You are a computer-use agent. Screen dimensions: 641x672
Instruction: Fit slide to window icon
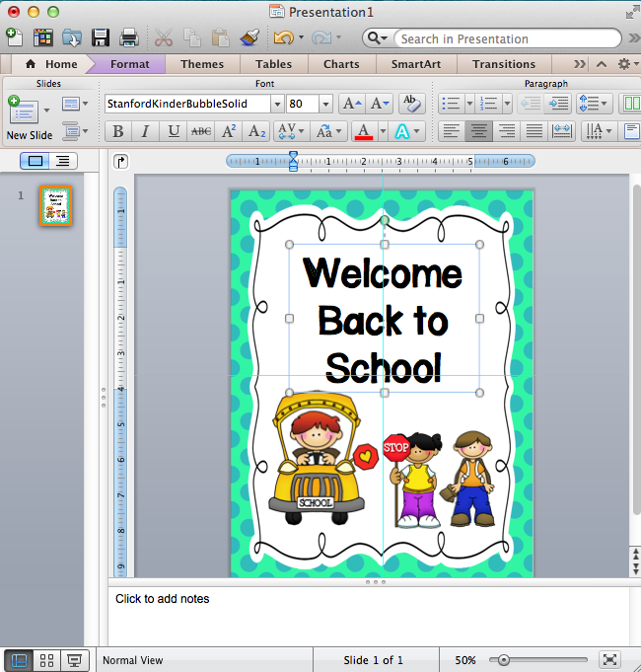[x=609, y=660]
